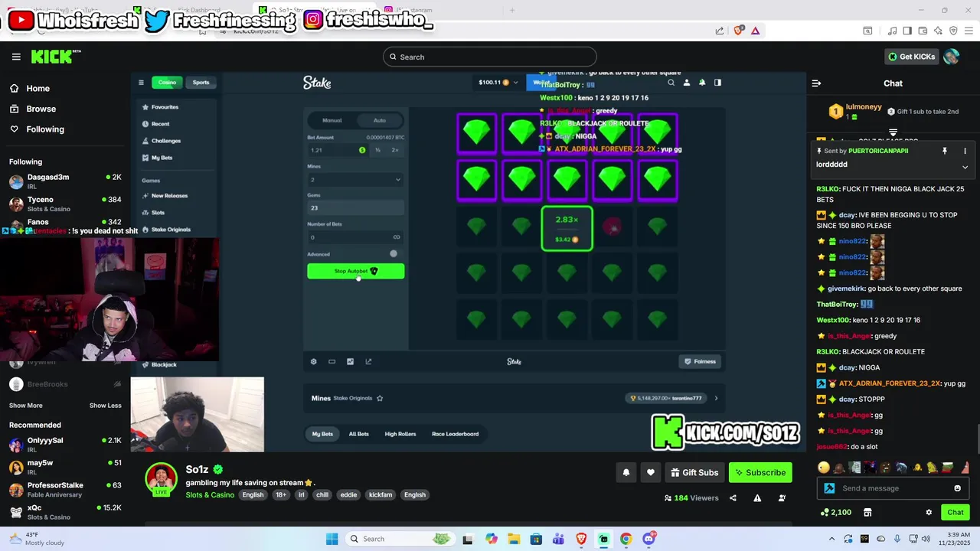Share the stream
This screenshot has height=551, width=980.
[733, 498]
